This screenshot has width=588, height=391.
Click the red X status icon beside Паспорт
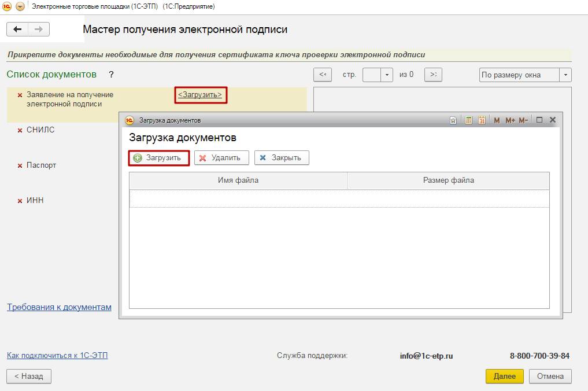20,165
